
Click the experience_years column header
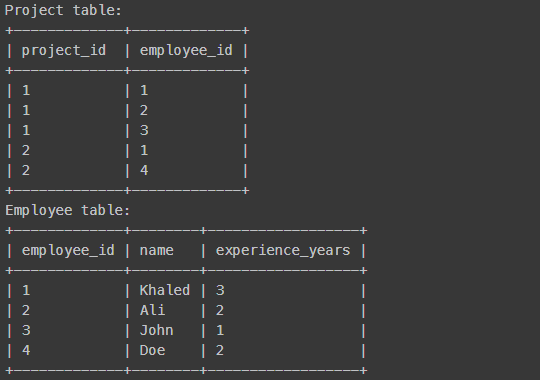(x=283, y=250)
